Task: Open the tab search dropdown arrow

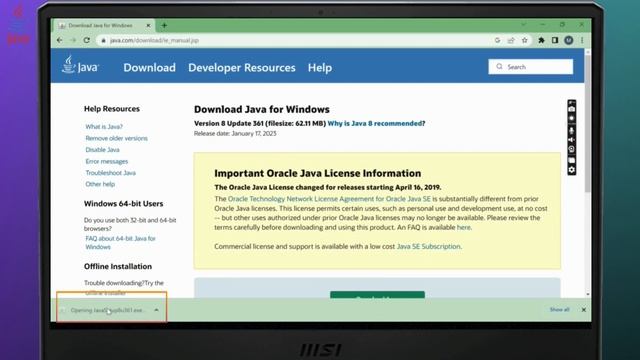Action: [524, 25]
